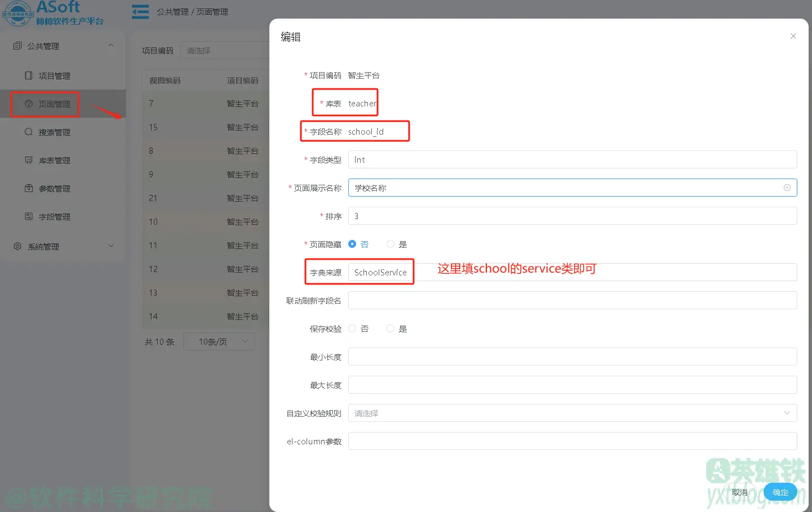
Task: Click the 字典来源 input with SchoolService
Action: [x=573, y=272]
